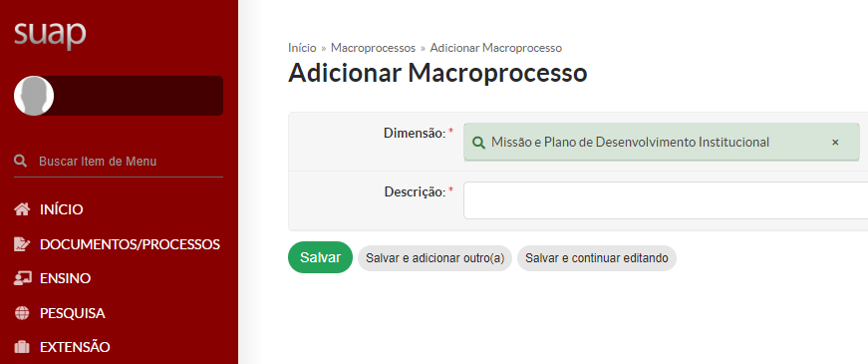868x364 pixels.
Task: Click the suap logo
Action: [50, 34]
